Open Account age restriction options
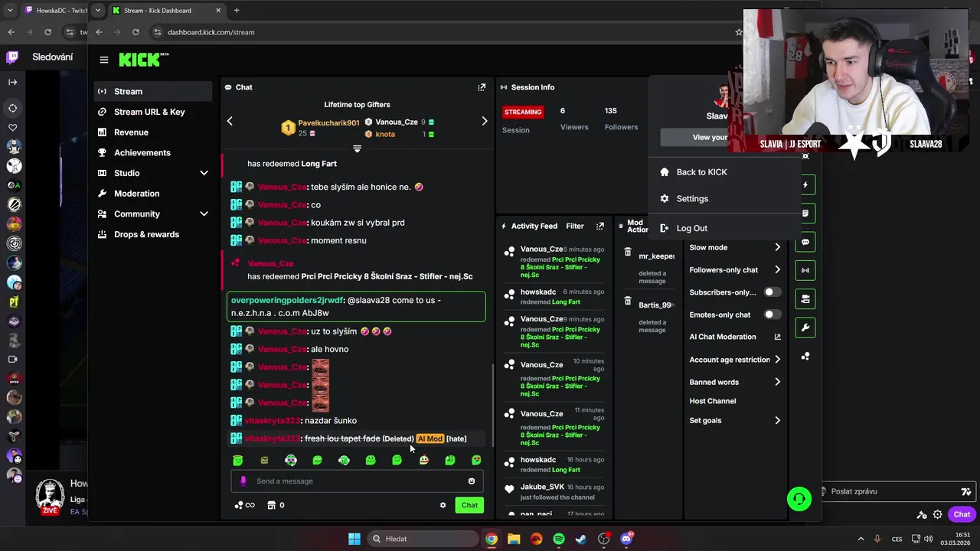980x551 pixels. 735,360
